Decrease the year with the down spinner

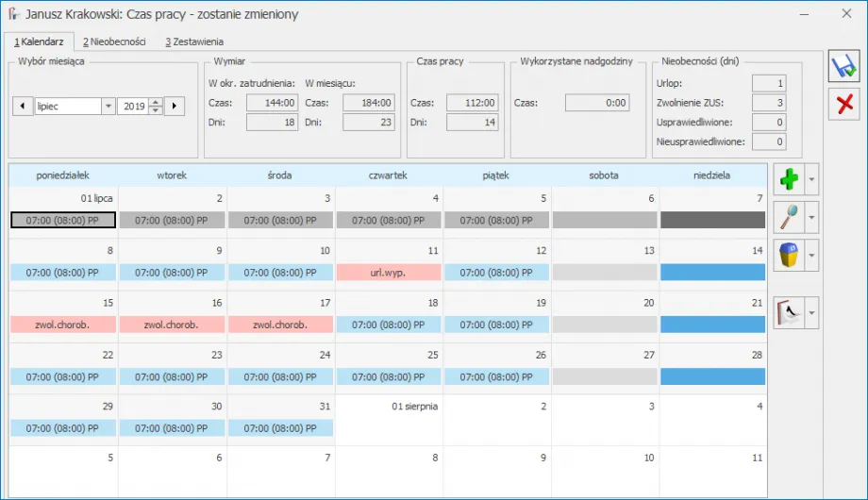tap(156, 111)
